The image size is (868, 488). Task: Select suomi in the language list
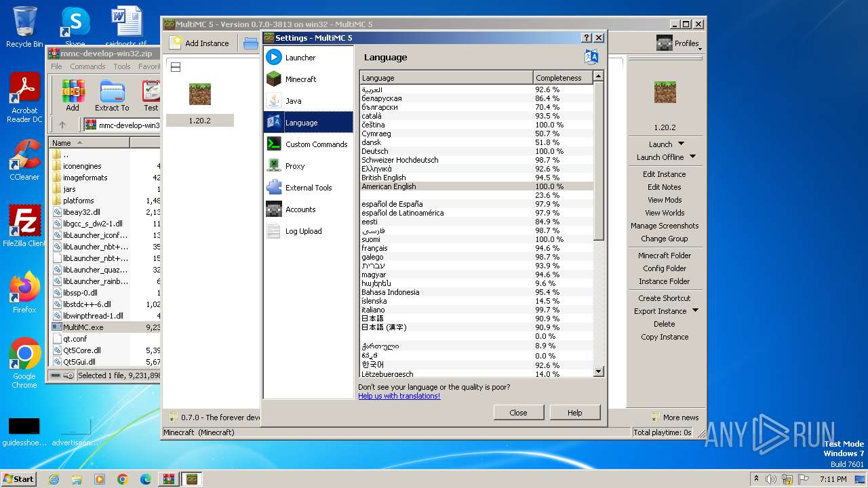(476, 239)
